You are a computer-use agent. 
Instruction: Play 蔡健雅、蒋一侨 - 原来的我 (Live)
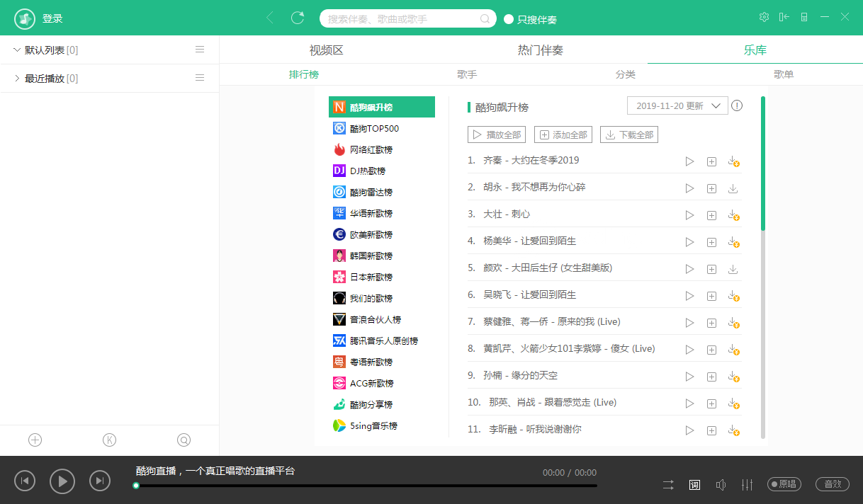[x=689, y=323]
